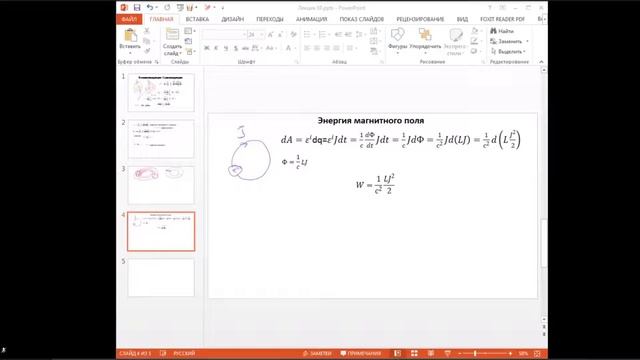Open the Replace (Заменить) dropdown arrow
The width and height of the screenshot is (640, 360).
coord(527,42)
